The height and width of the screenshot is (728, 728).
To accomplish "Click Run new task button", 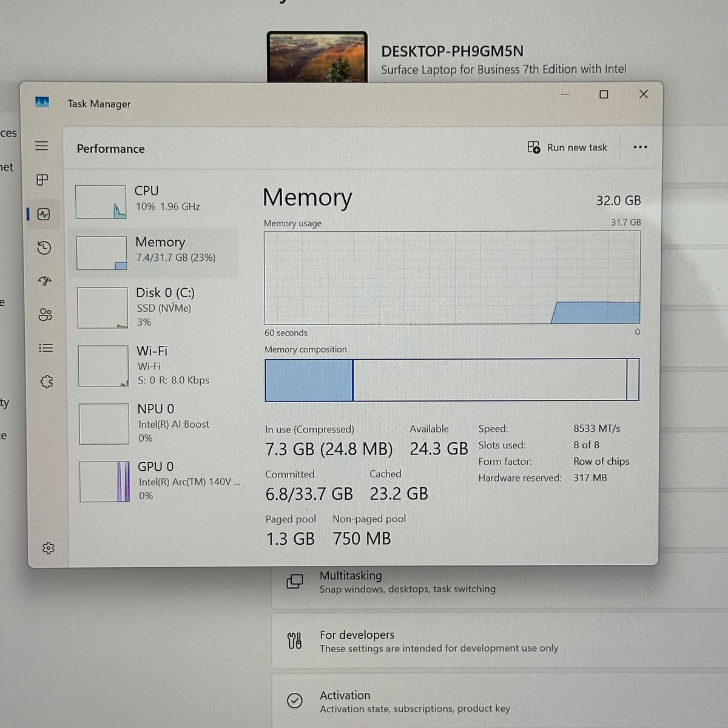I will point(567,147).
